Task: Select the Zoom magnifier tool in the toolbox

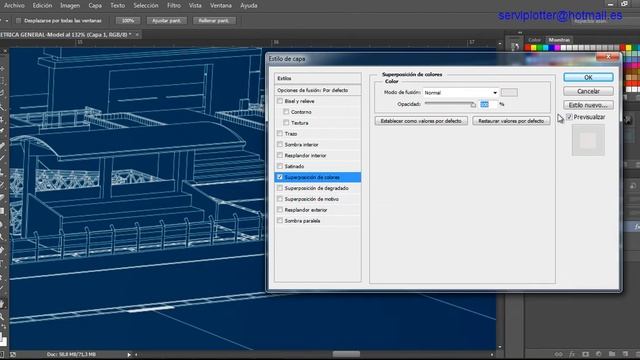Action: pyautogui.click(x=2, y=316)
